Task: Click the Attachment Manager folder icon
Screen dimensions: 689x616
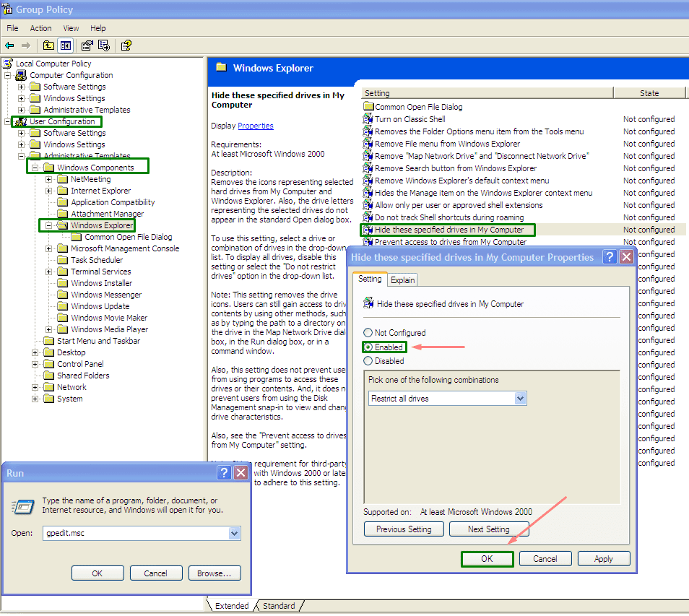Action: (63, 214)
